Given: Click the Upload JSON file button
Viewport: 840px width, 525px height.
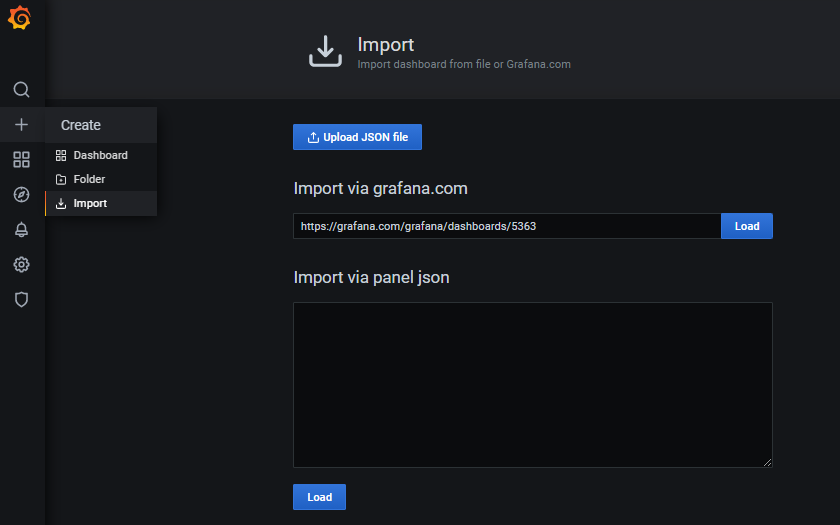Looking at the screenshot, I should tap(357, 137).
